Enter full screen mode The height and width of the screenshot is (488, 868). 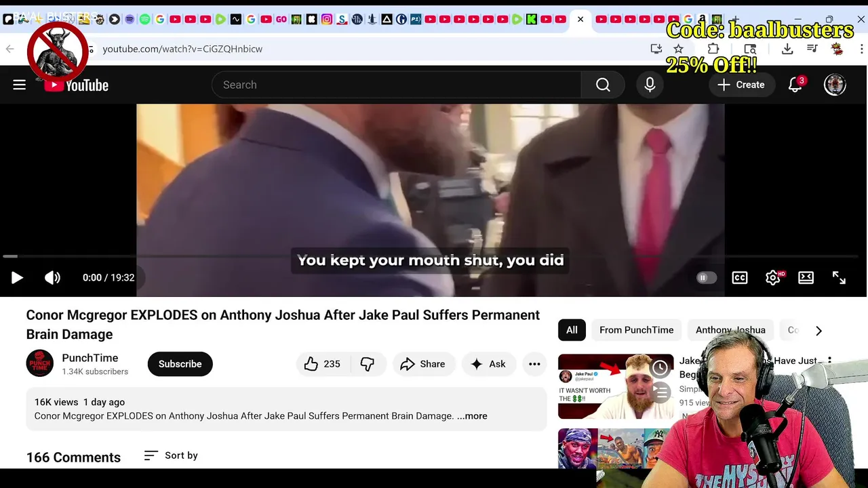coord(839,277)
